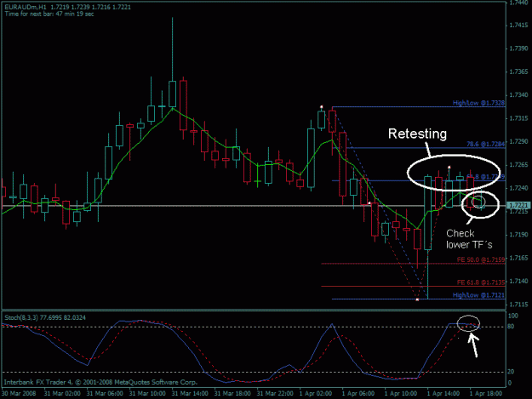Click the EURAUDm,H1 chart title text
The height and width of the screenshot is (399, 532).
[x=67, y=7]
